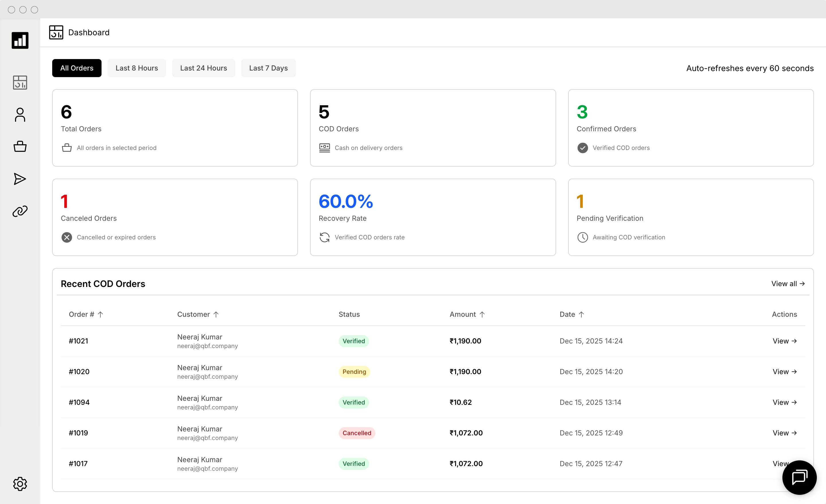Select the All Orders filter pill
Screen dimensions: 826x504
click(76, 68)
